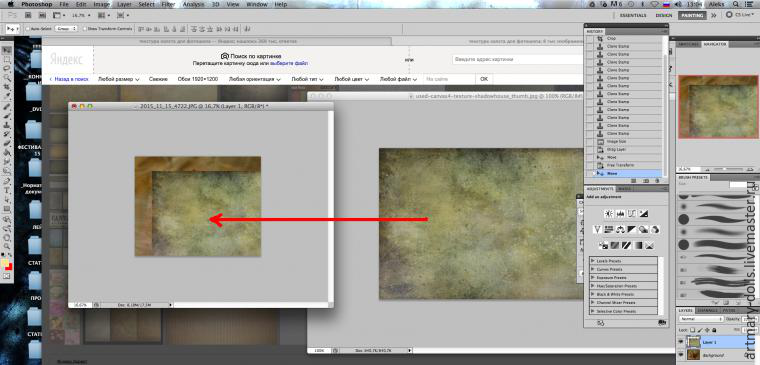Hide the Background layer eye icon
760x365 pixels.
[681, 355]
